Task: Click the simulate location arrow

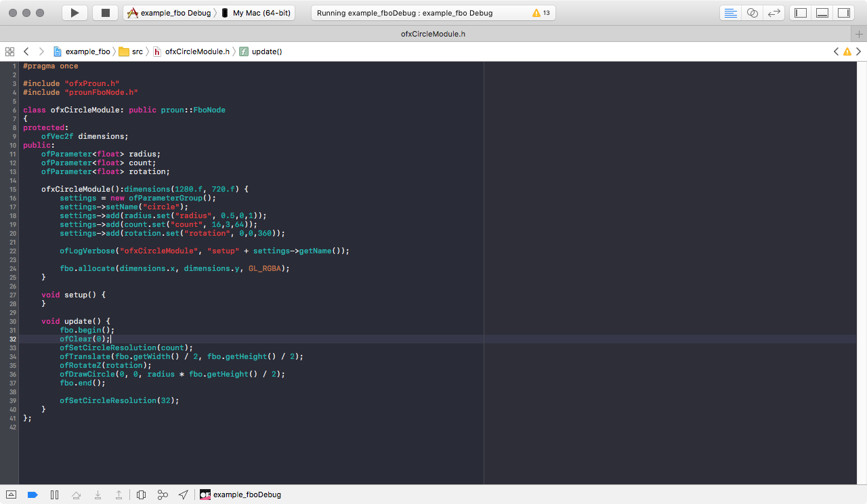Action: point(184,495)
